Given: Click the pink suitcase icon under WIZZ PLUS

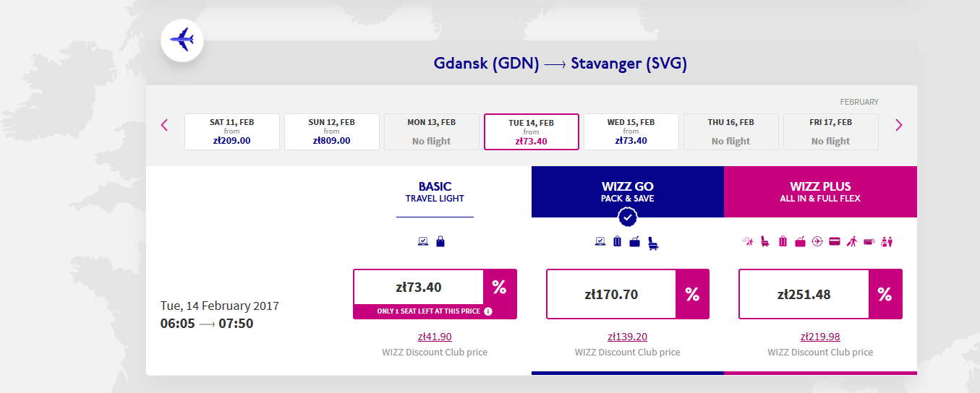Looking at the screenshot, I should click(x=783, y=241).
